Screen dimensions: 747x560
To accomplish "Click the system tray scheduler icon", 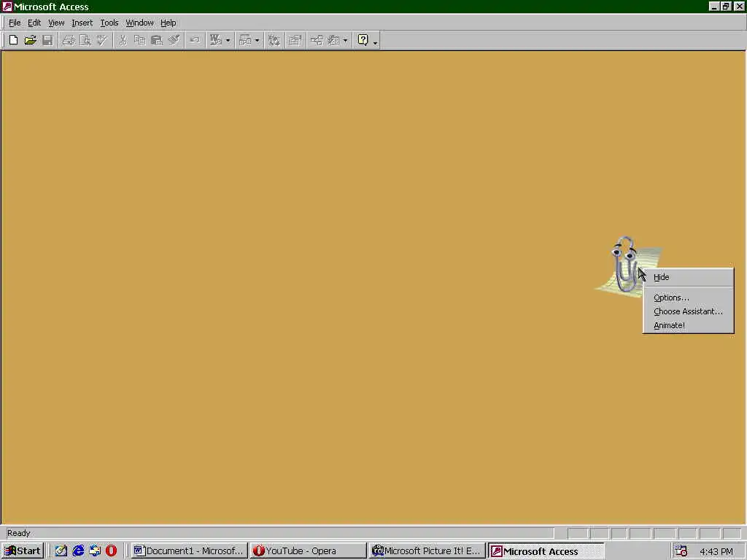I will pos(681,551).
